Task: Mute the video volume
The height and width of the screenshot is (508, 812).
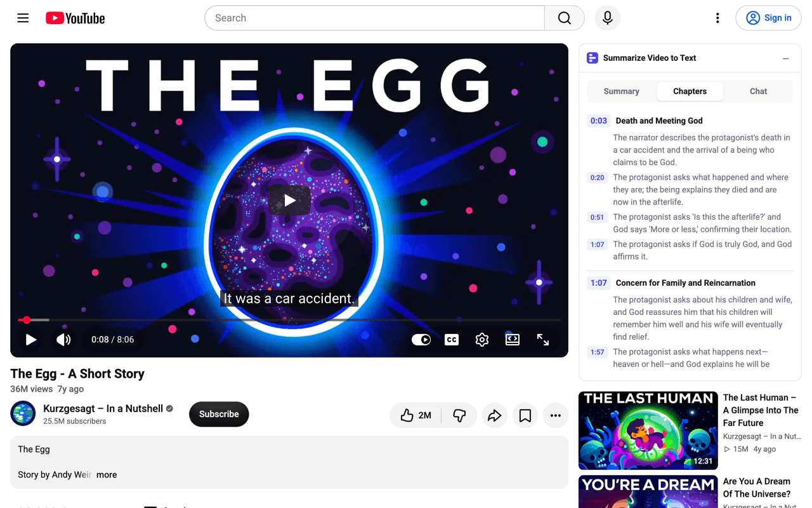Action: (63, 340)
